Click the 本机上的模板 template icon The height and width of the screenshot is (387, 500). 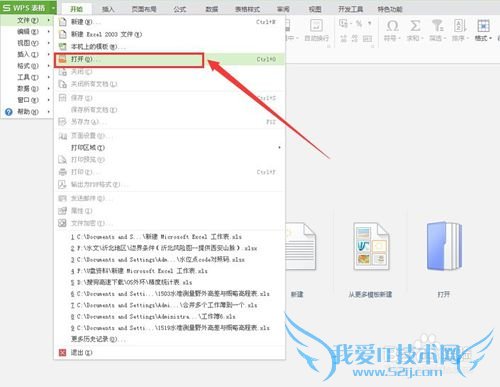tap(63, 47)
